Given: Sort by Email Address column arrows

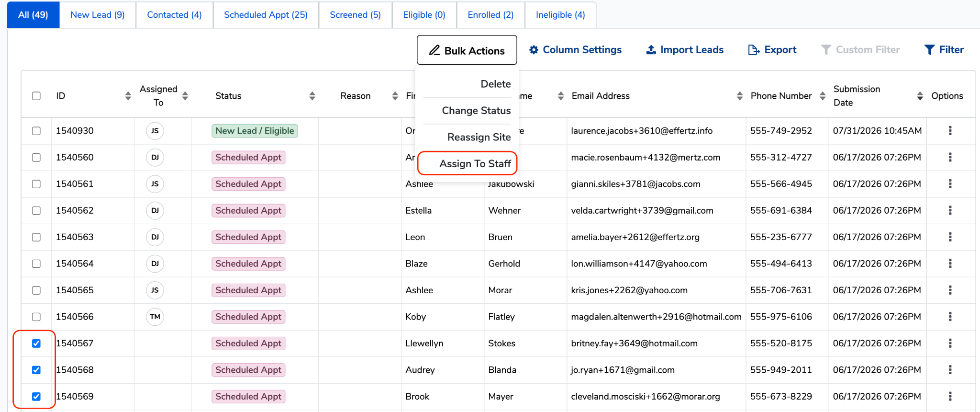Looking at the screenshot, I should pyautogui.click(x=739, y=96).
